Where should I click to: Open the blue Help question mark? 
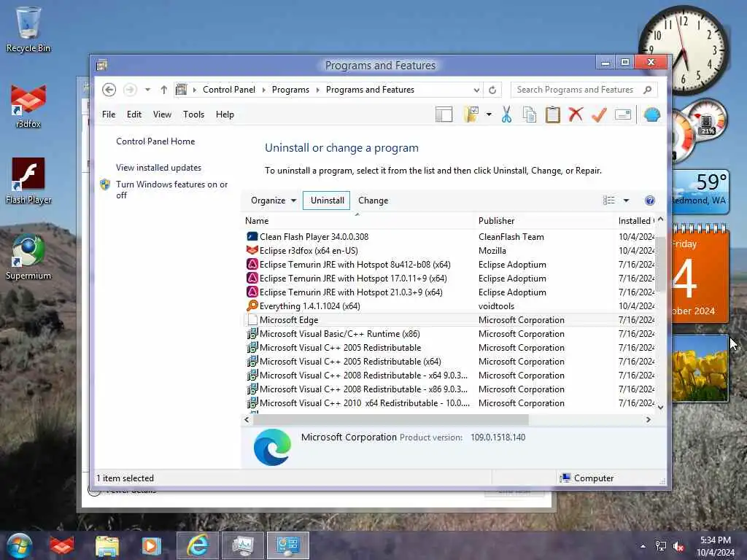(650, 201)
